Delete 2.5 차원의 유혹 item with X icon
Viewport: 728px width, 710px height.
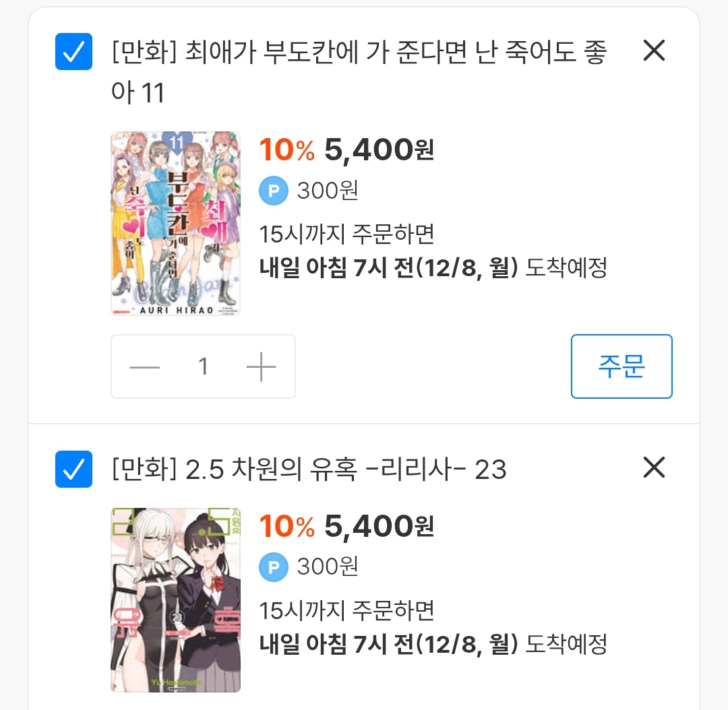click(x=654, y=467)
